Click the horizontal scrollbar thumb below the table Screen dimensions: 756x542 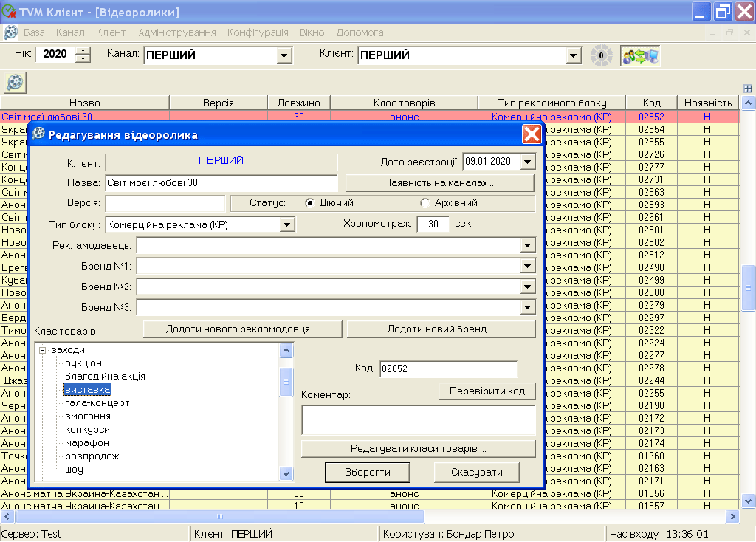point(218,517)
